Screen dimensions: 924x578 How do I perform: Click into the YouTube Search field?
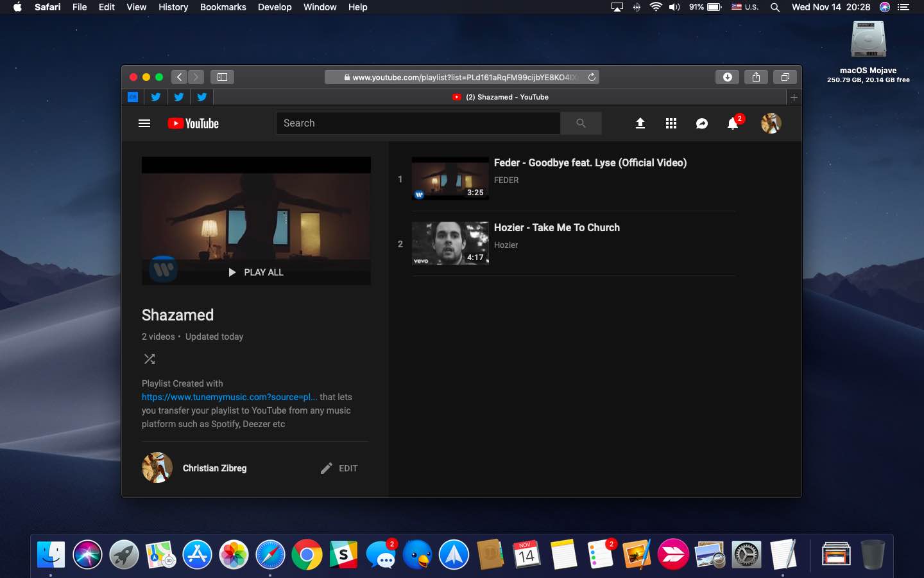tap(418, 123)
